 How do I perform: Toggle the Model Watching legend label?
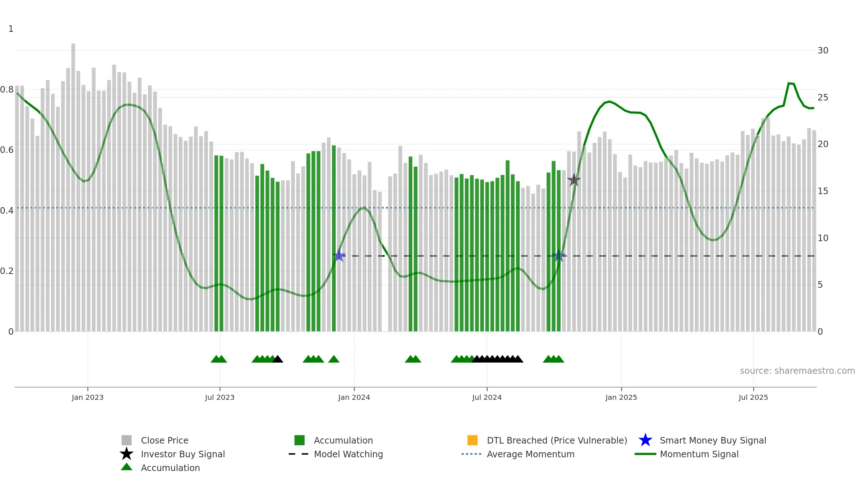[348, 454]
